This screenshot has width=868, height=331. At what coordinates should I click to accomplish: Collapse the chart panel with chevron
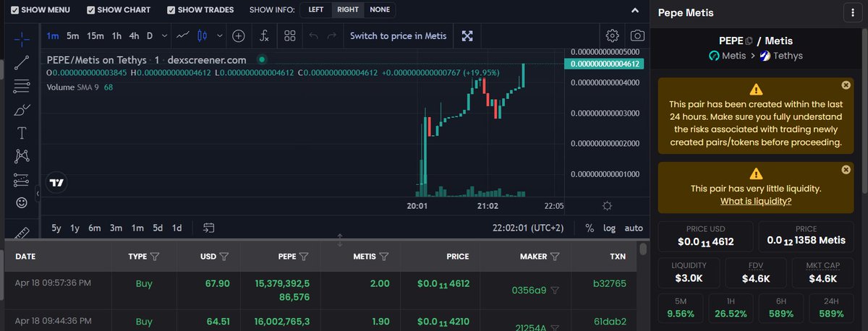635,10
